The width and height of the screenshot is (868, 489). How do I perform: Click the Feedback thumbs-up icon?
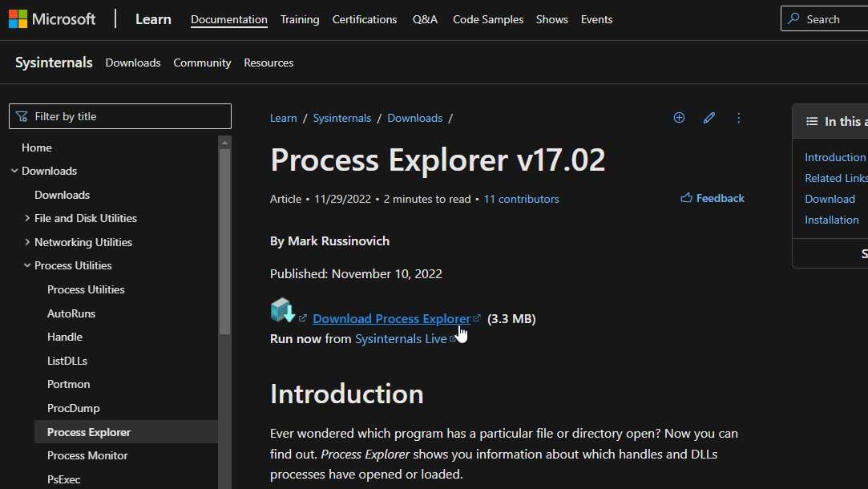click(686, 198)
